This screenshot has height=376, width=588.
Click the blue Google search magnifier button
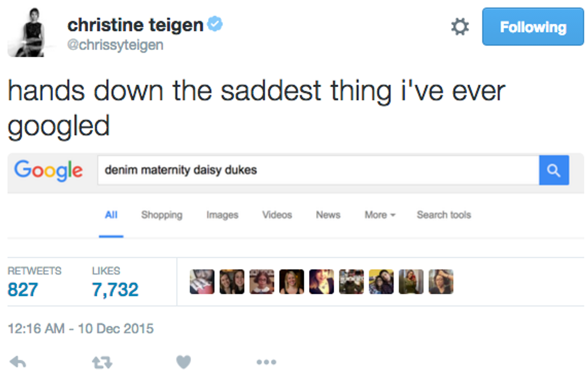click(554, 171)
